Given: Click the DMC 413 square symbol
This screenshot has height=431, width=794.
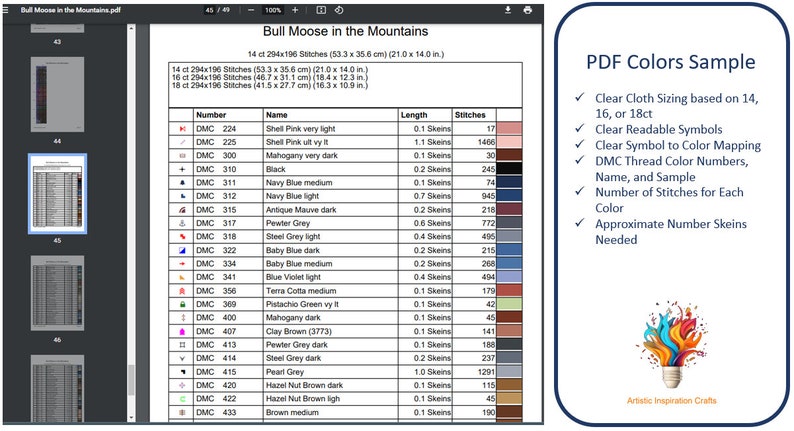Looking at the screenshot, I should pyautogui.click(x=182, y=345).
